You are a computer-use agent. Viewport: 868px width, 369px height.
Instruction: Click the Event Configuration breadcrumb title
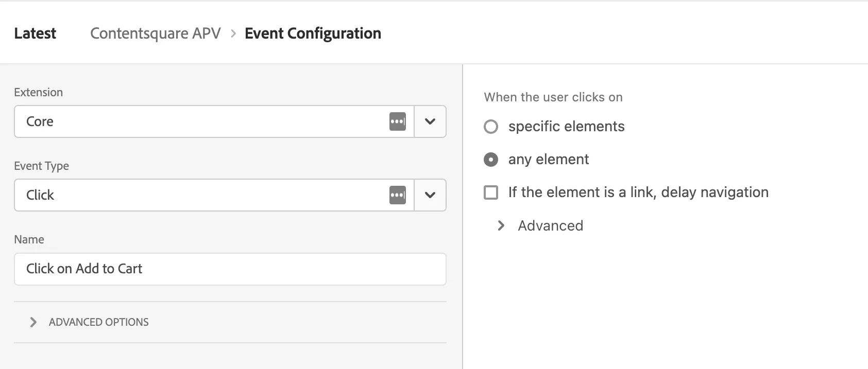tap(313, 33)
